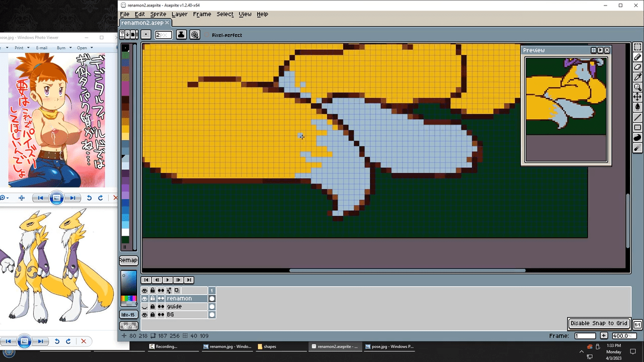Open the brush type selector
This screenshot has width=644, height=362.
146,35
